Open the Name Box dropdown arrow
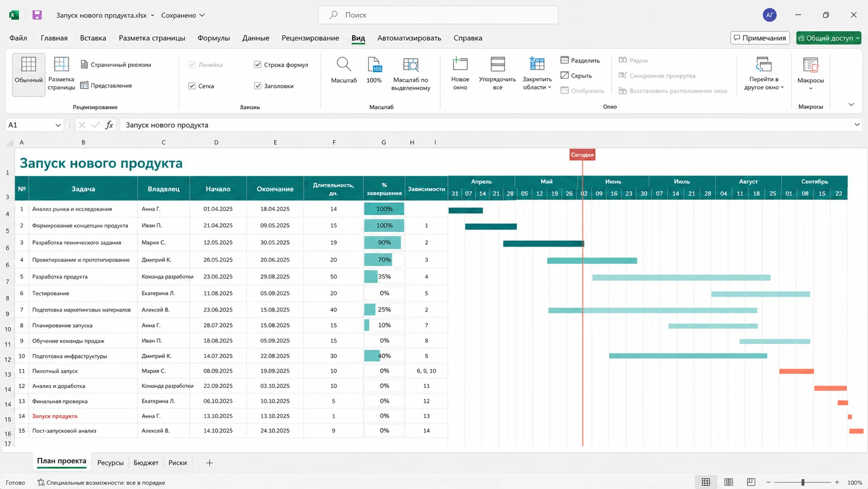The height and width of the screenshot is (489, 868). [58, 125]
